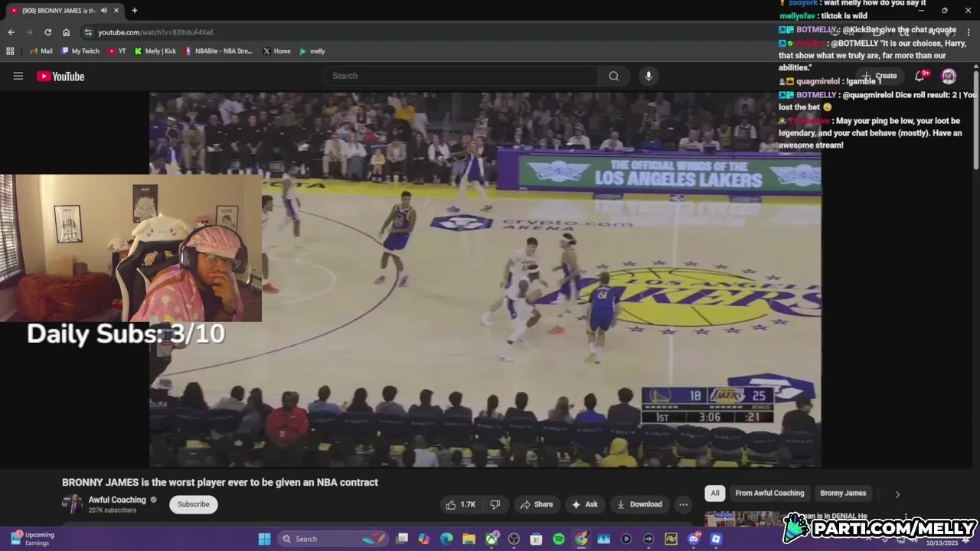Click the Windows taskbar Search box
980x551 pixels.
[332, 539]
